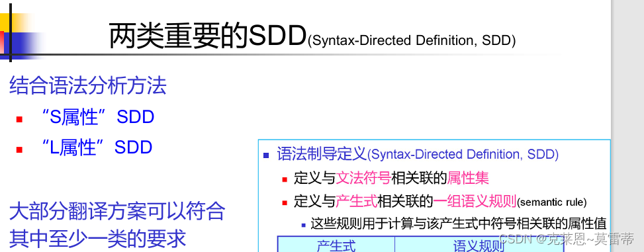The height and width of the screenshot is (252, 644).
Task: Click the pink phrase '一组语义规则'
Action: click(x=475, y=202)
